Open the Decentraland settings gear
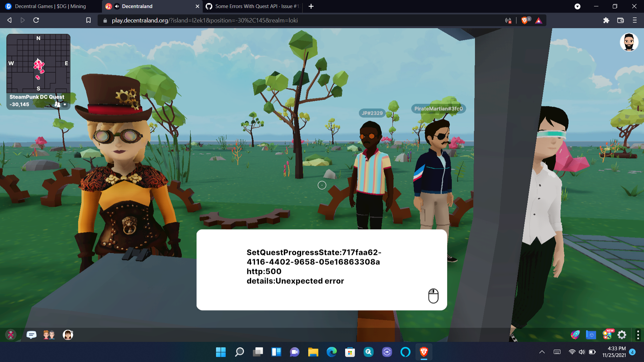This screenshot has width=644, height=362. 622,335
